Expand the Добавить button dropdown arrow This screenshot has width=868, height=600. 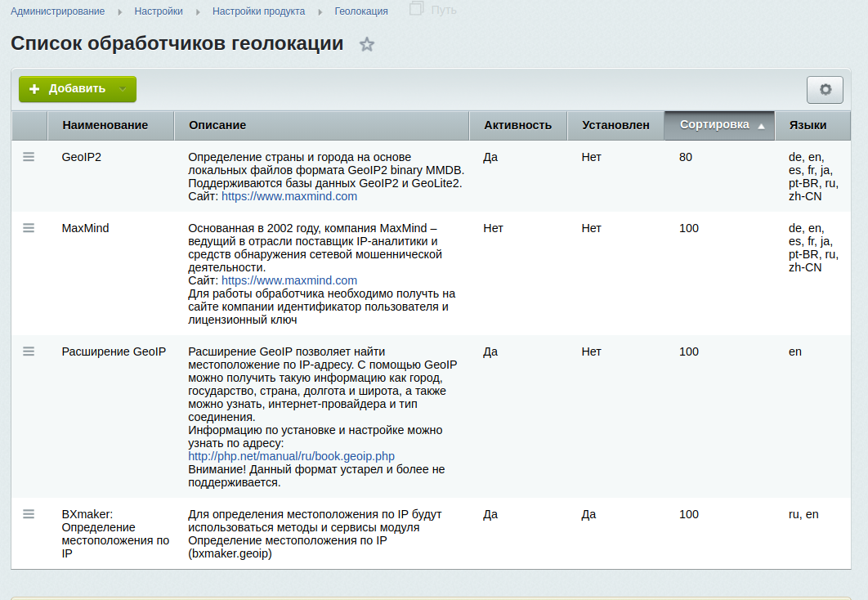click(x=123, y=89)
